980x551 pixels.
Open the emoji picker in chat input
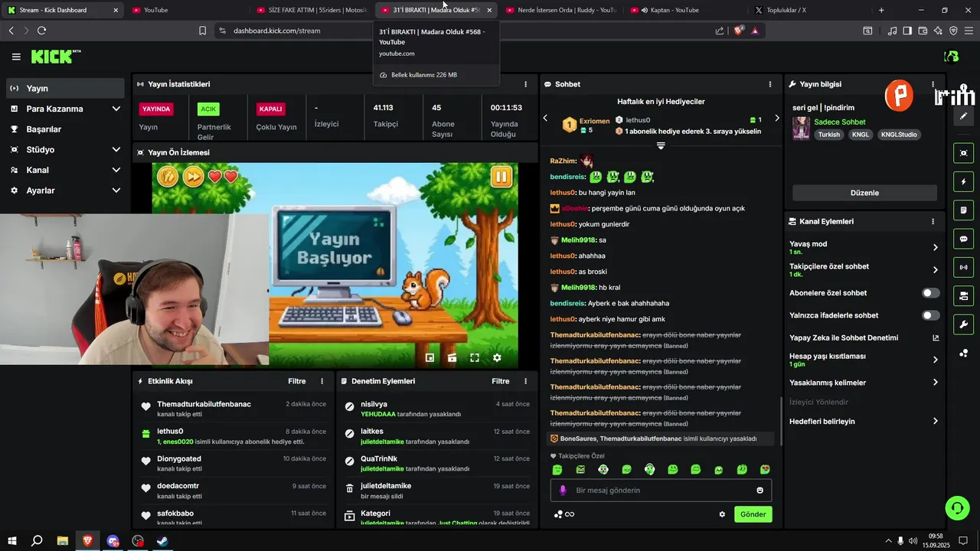point(760,491)
